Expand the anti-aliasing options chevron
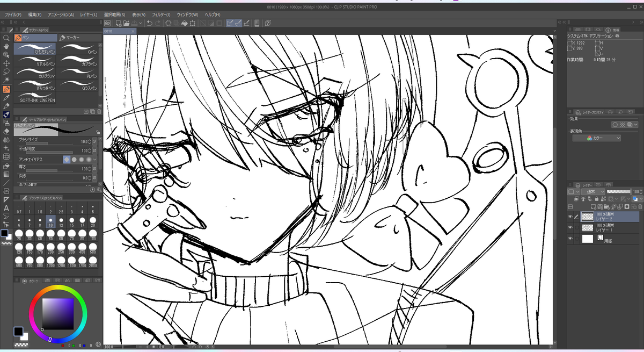Viewport: 644px width, 352px height. (x=95, y=160)
